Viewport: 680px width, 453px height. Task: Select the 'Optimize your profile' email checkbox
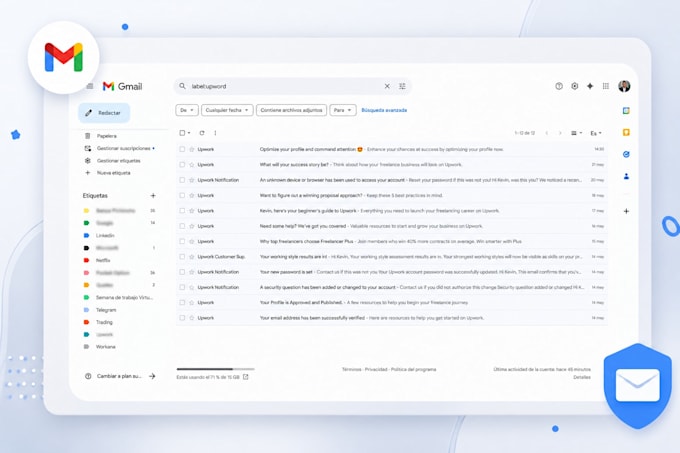point(182,149)
